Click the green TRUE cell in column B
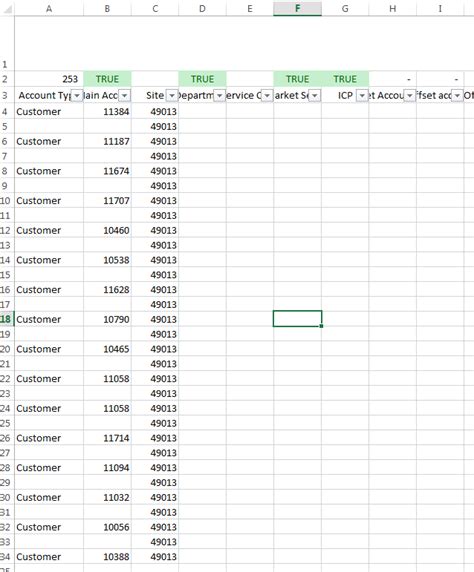 107,79
